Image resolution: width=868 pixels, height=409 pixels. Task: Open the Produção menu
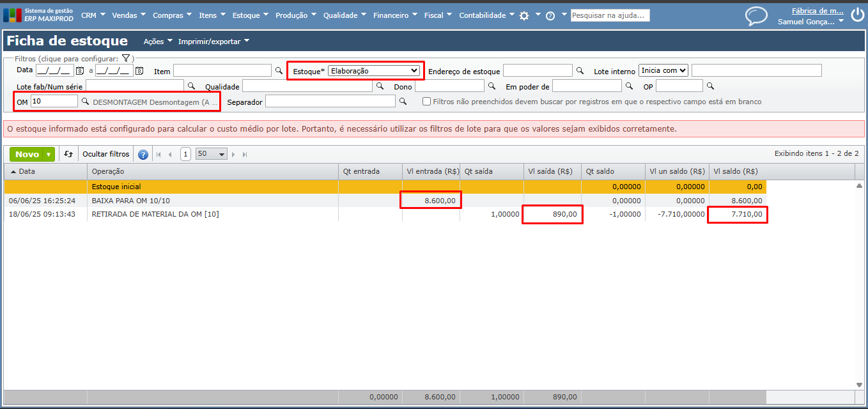(297, 15)
